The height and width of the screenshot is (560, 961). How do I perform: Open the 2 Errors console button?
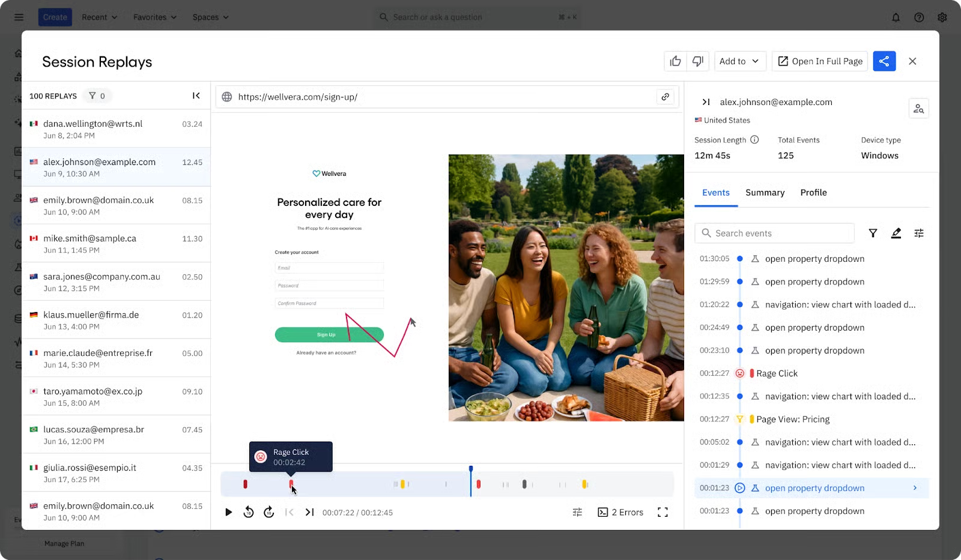[620, 513]
